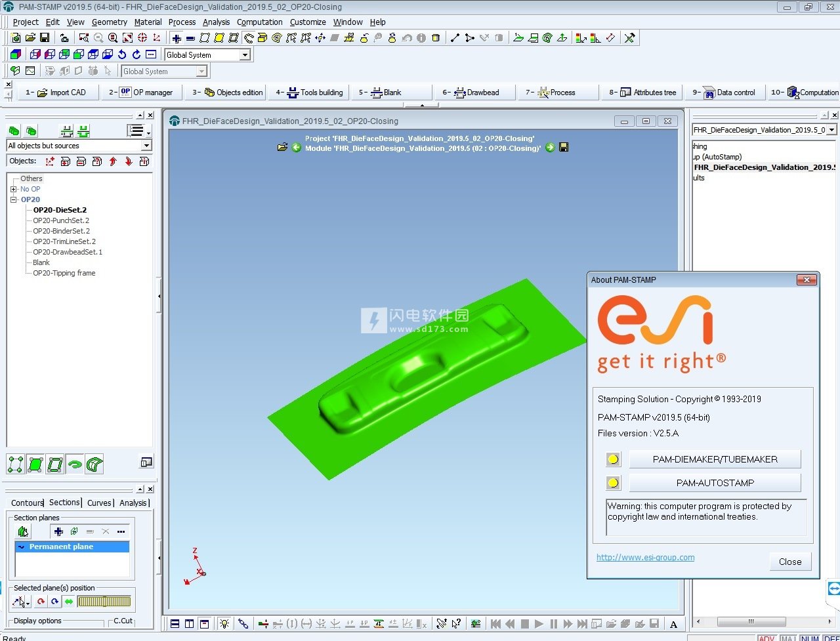
Task: Click the add section plane plus icon
Action: click(x=58, y=531)
